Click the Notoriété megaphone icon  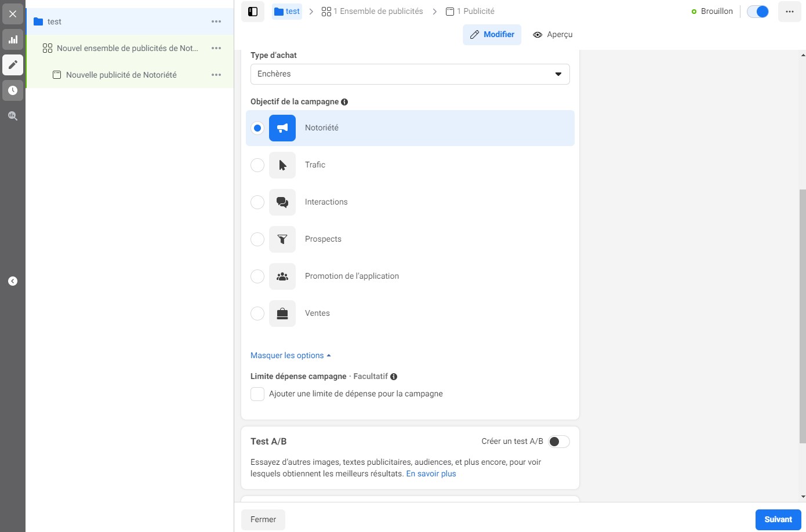282,128
